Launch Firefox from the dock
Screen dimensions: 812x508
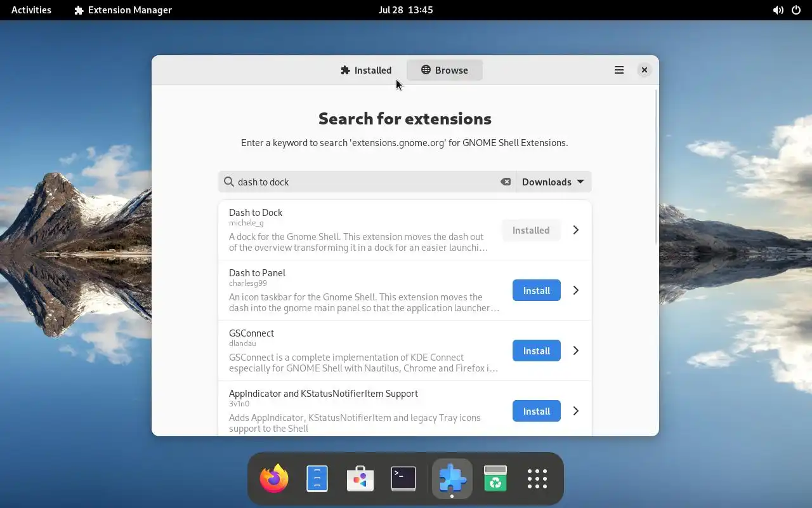click(x=274, y=479)
